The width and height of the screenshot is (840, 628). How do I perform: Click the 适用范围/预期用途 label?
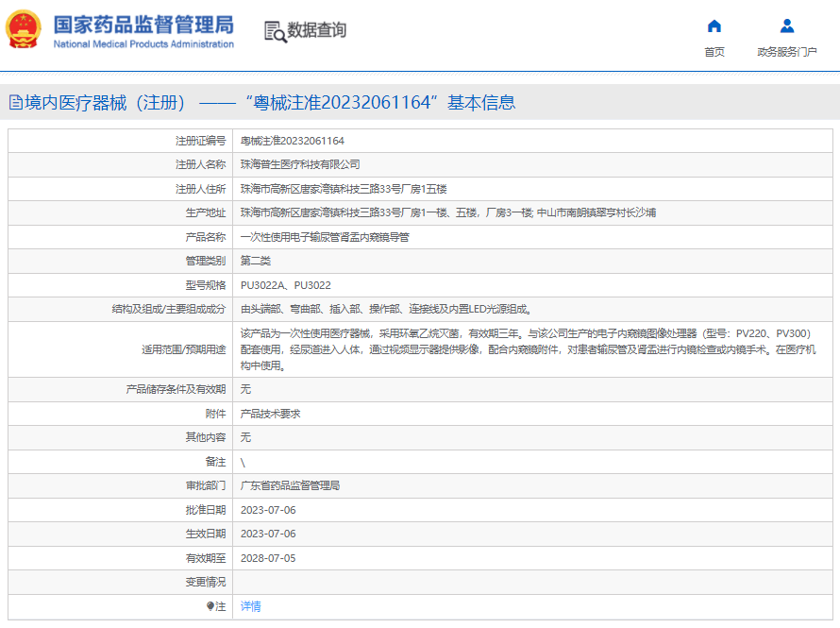pyautogui.click(x=184, y=349)
